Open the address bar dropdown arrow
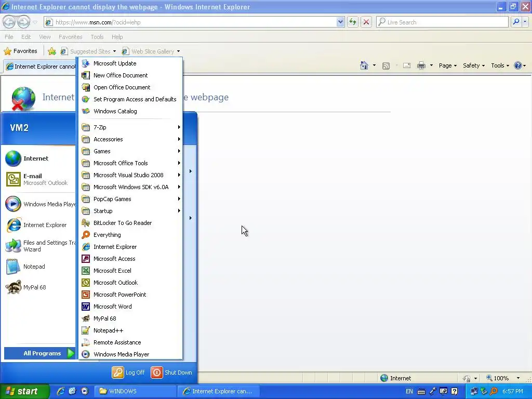532x399 pixels. (340, 22)
